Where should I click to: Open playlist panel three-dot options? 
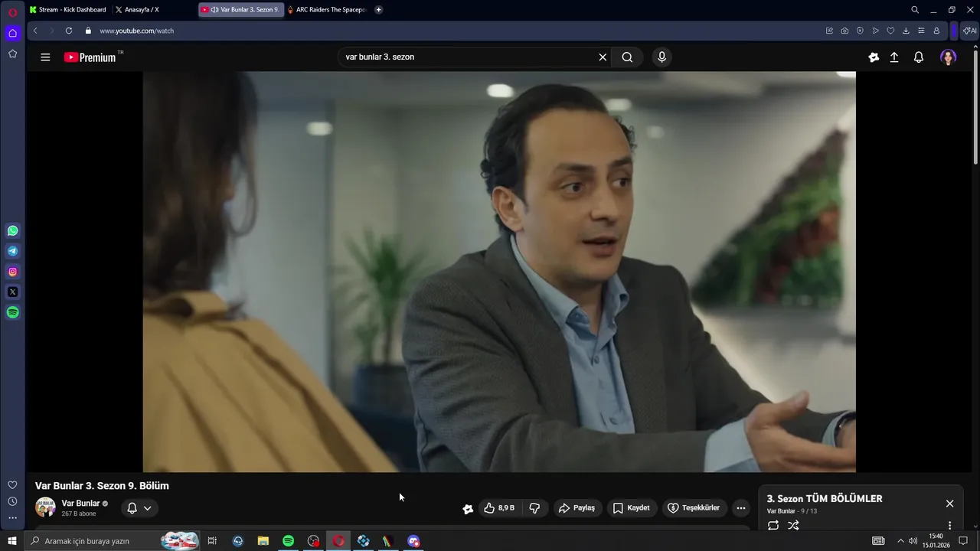pyautogui.click(x=949, y=526)
